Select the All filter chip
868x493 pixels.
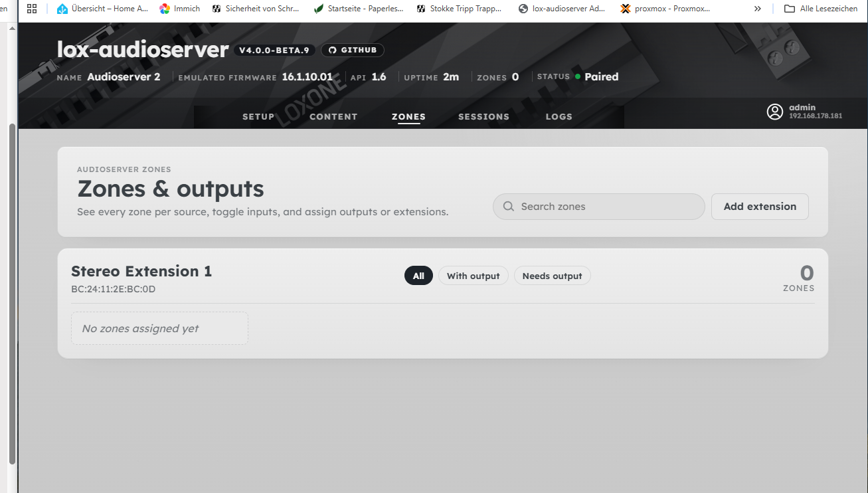pos(418,276)
